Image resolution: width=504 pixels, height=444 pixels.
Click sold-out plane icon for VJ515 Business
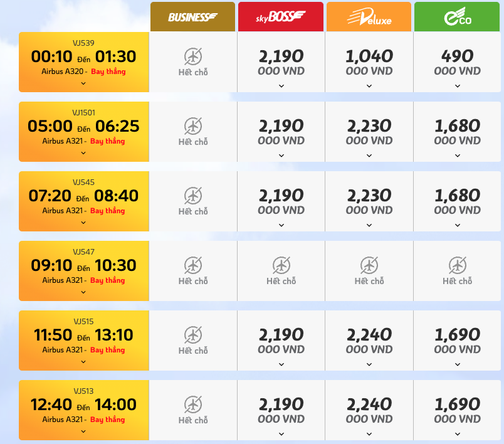click(x=193, y=335)
